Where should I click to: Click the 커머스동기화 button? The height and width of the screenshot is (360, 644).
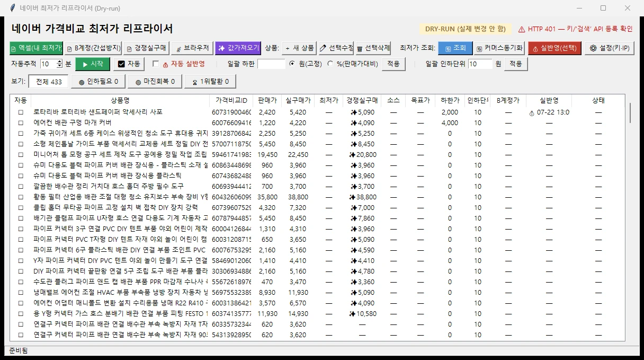click(x=499, y=48)
